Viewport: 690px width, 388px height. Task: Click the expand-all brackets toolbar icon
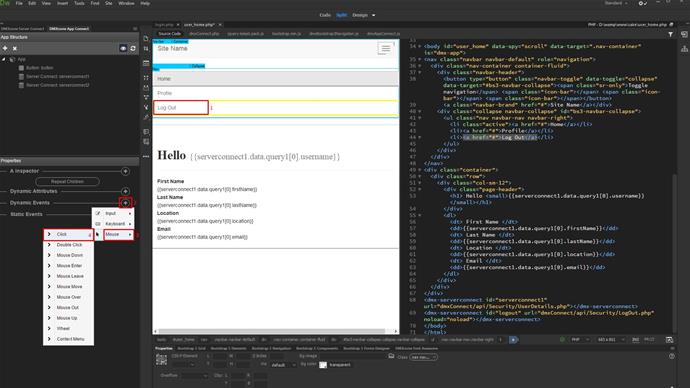point(146,78)
